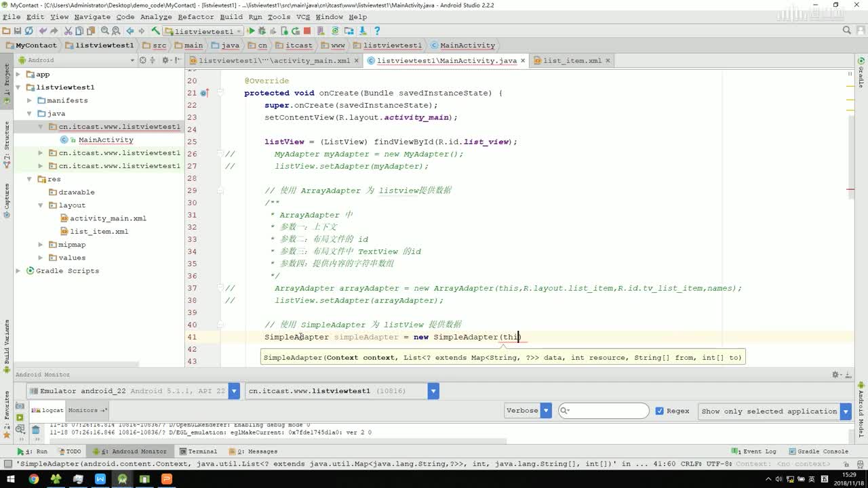
Task: Click the red Stop icon
Action: point(307,30)
